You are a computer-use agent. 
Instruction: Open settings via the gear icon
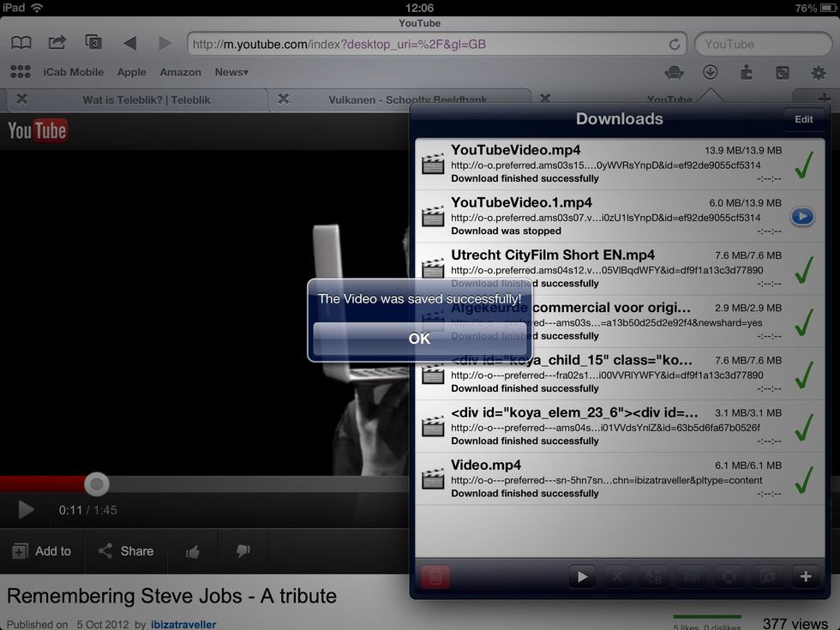819,72
